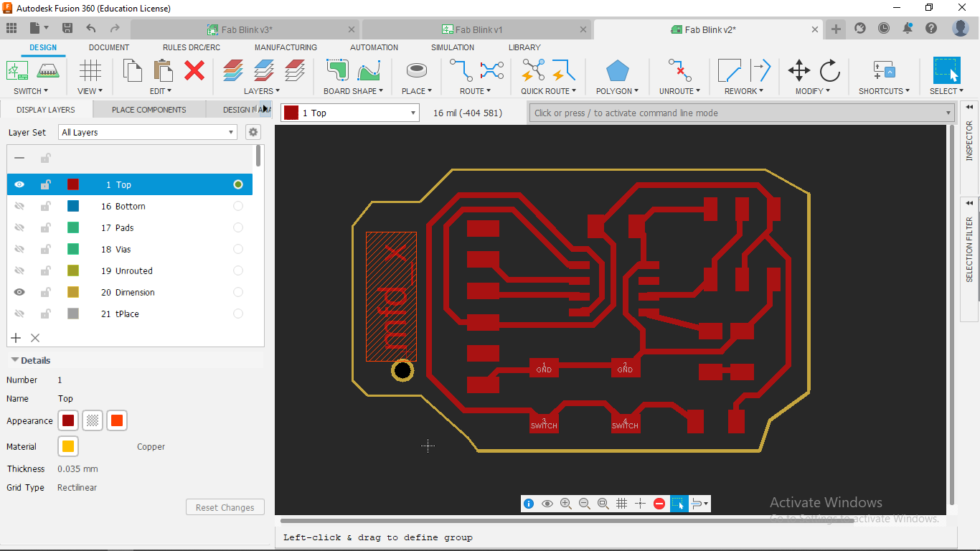Select the radio button for Pads layer
The image size is (980, 551).
[238, 227]
